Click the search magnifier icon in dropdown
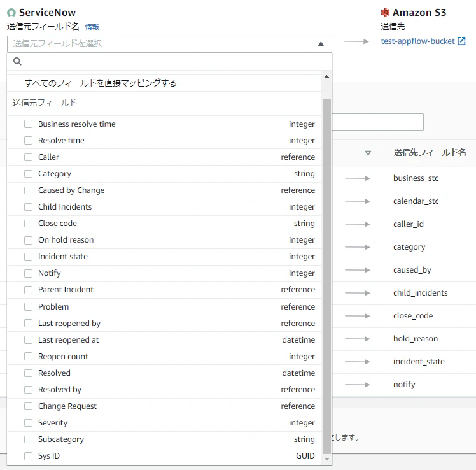The height and width of the screenshot is (470, 476). point(17,61)
